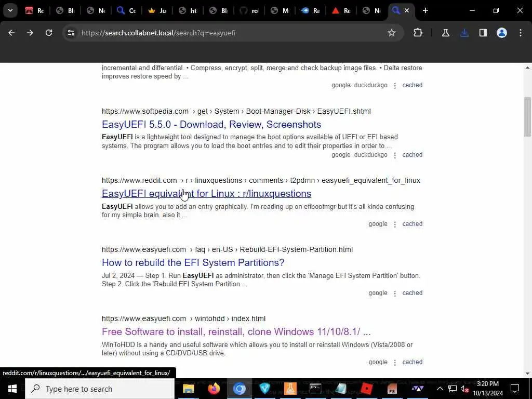Viewport: 532px width, 399px height.
Task: Open cached copy of top backup result
Action: [412, 85]
